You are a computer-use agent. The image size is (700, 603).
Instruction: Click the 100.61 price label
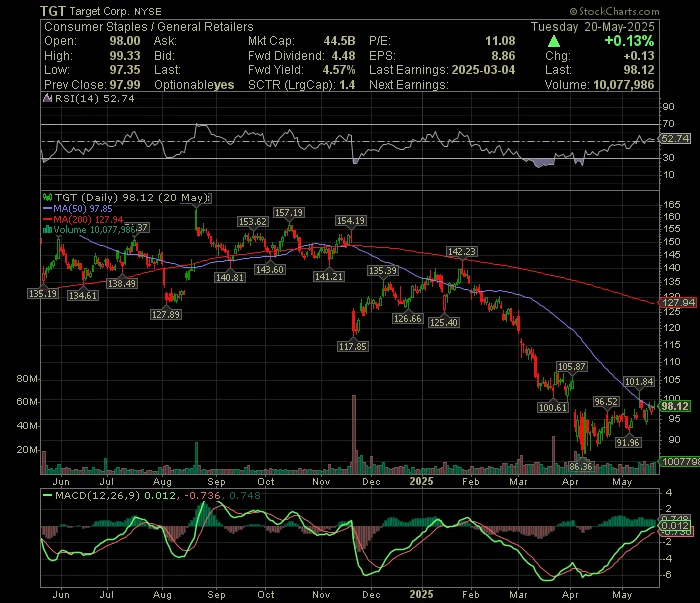point(553,407)
